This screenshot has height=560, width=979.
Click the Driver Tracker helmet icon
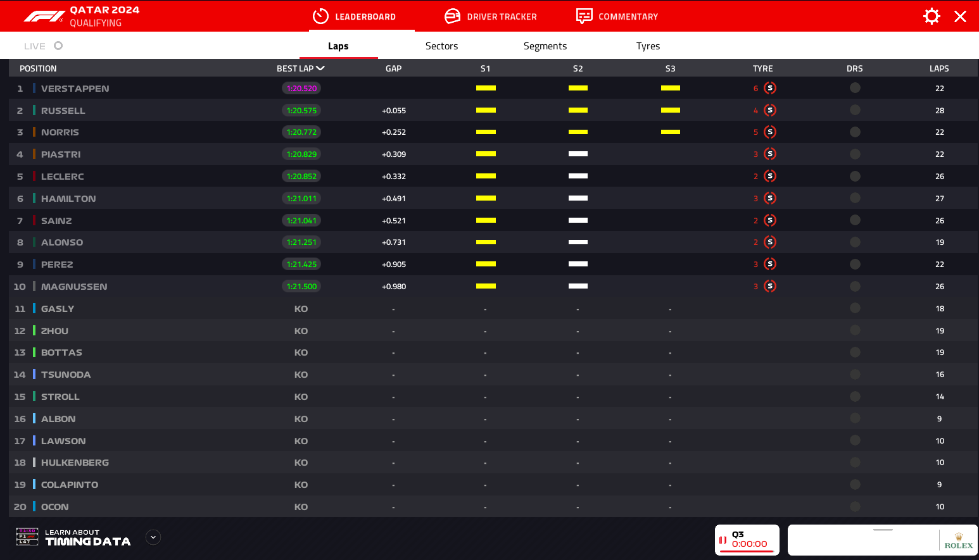pos(452,16)
